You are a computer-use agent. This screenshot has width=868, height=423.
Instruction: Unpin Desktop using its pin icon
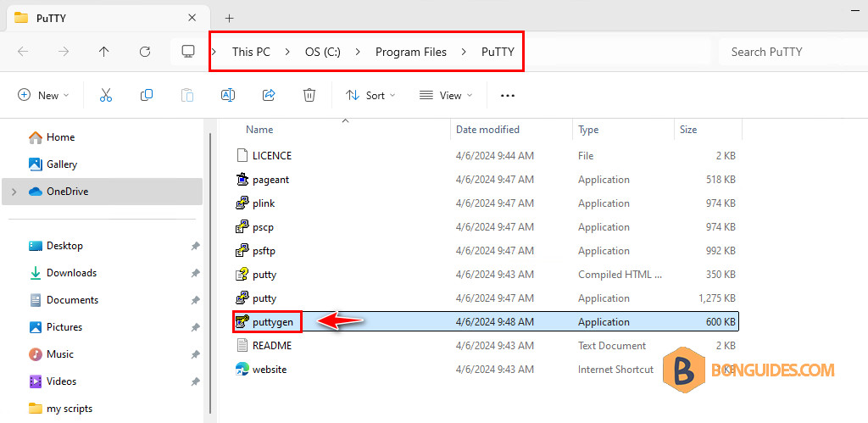tap(195, 246)
